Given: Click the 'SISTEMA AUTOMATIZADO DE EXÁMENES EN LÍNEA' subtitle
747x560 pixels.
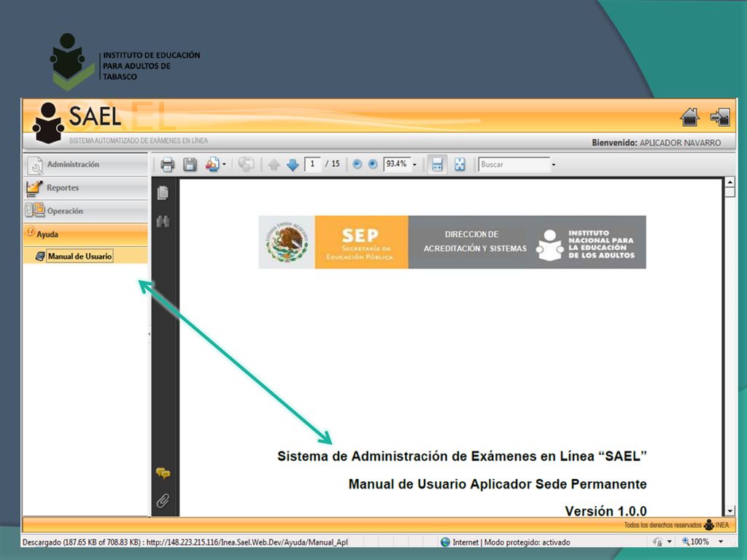Looking at the screenshot, I should pos(138,141).
